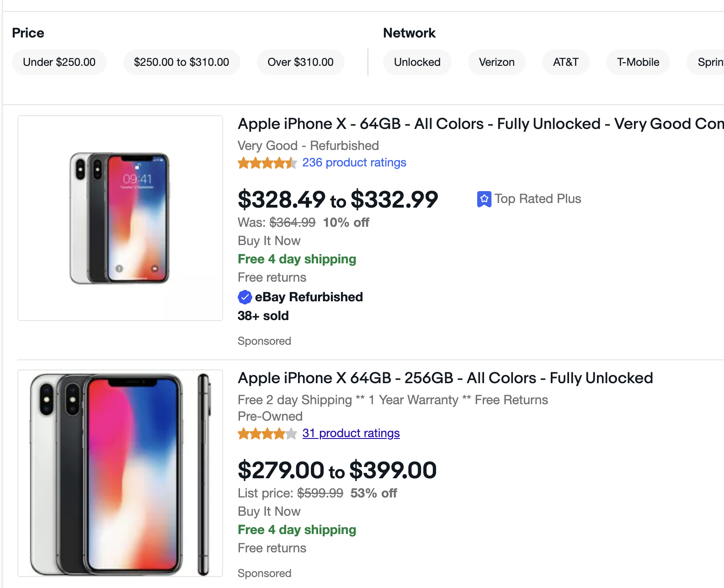Filter by Under $250.00 price

click(x=59, y=62)
